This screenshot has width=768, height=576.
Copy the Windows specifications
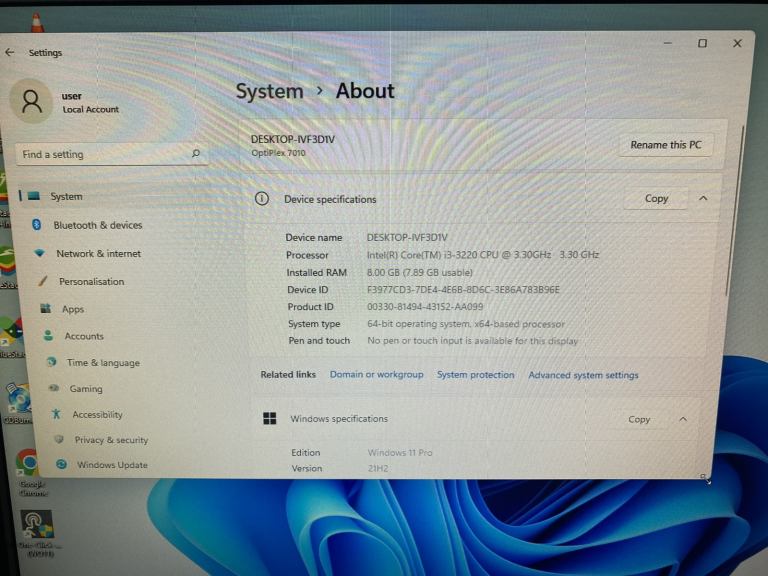tap(639, 420)
